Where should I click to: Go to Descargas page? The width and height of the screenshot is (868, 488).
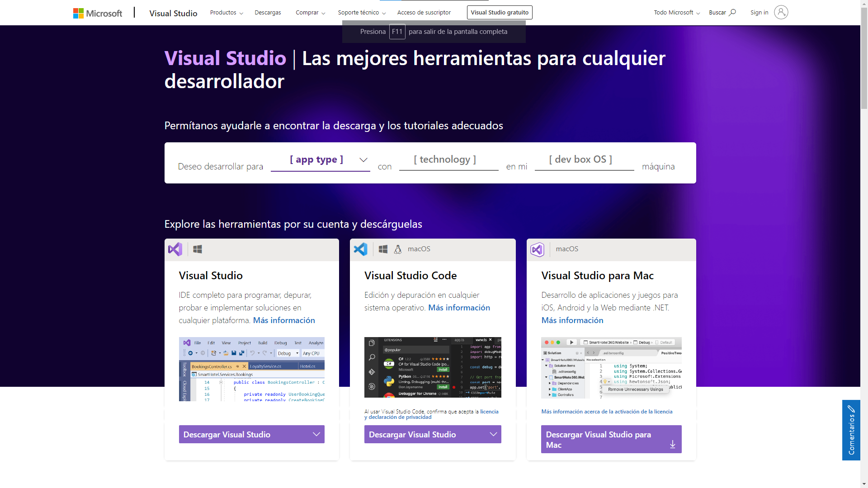(x=268, y=13)
